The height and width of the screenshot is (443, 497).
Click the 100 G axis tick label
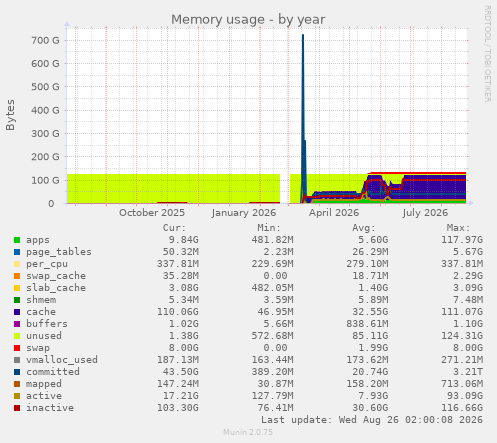point(45,180)
